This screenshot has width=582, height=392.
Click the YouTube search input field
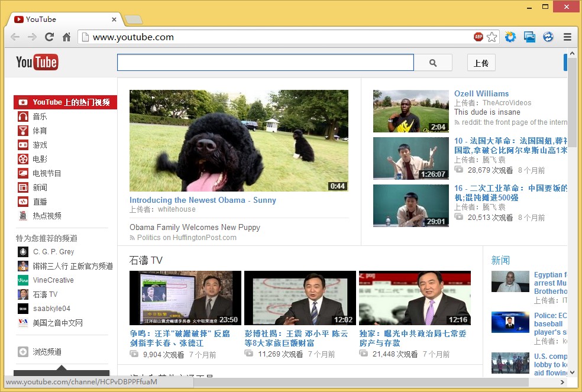click(266, 62)
